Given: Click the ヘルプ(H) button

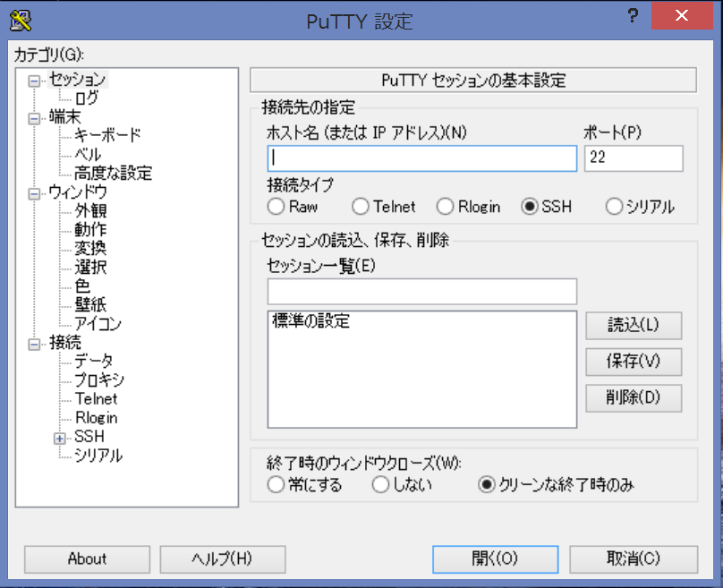Looking at the screenshot, I should point(223,559).
